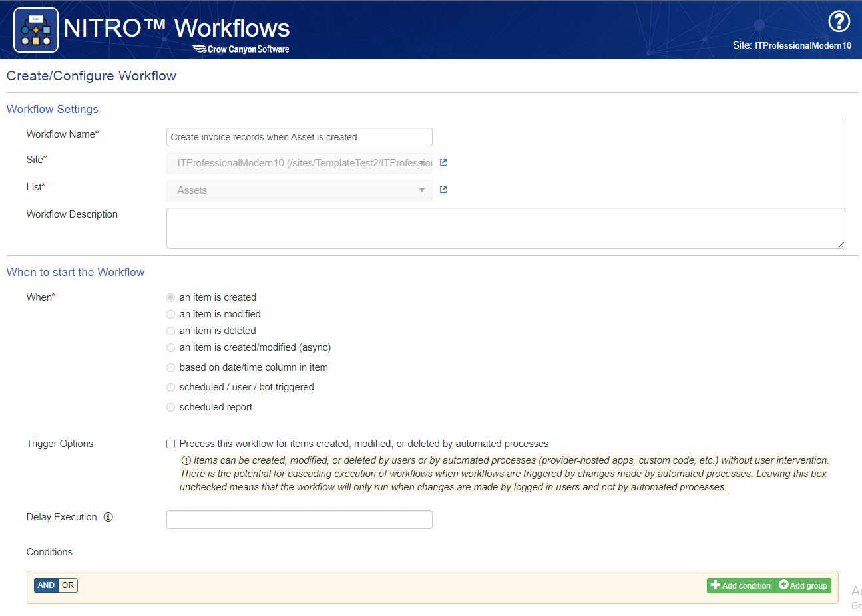Viewport: 862px width, 616px height.
Task: Choose the 'scheduled report' option
Action: click(170, 407)
